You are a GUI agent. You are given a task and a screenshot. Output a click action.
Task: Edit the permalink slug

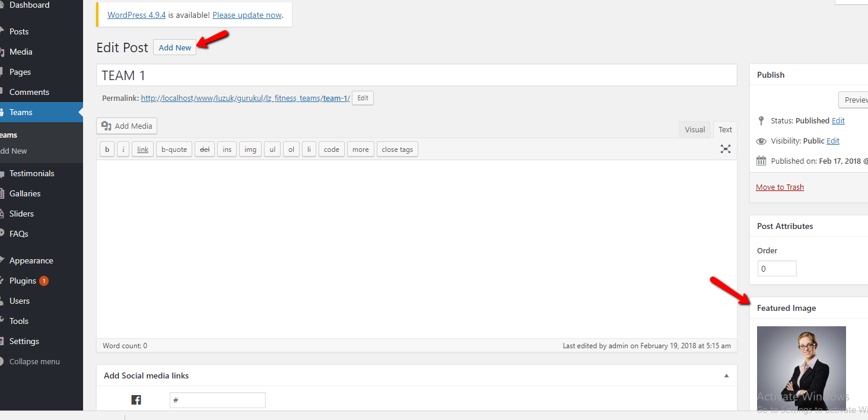pyautogui.click(x=363, y=98)
